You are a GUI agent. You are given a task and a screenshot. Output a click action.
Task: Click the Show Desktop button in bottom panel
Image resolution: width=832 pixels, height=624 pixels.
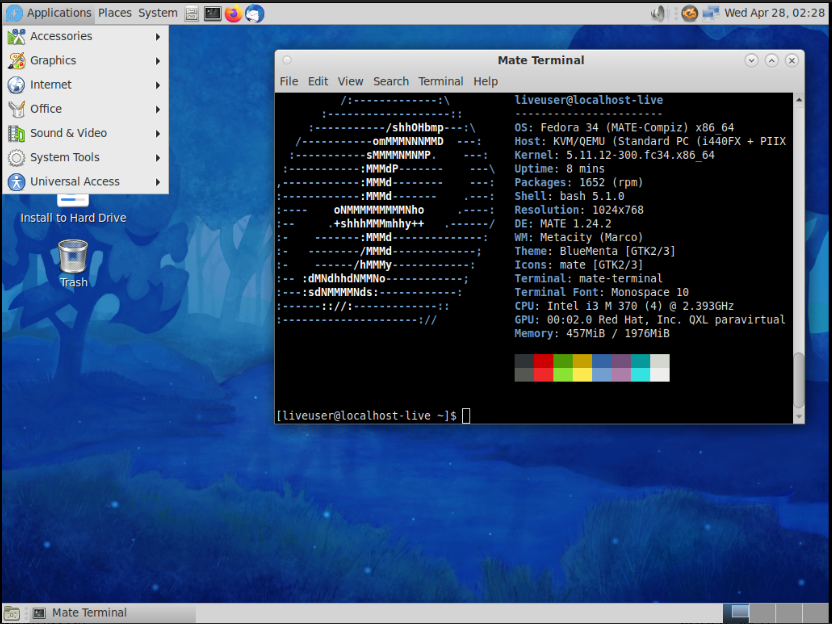(x=12, y=613)
